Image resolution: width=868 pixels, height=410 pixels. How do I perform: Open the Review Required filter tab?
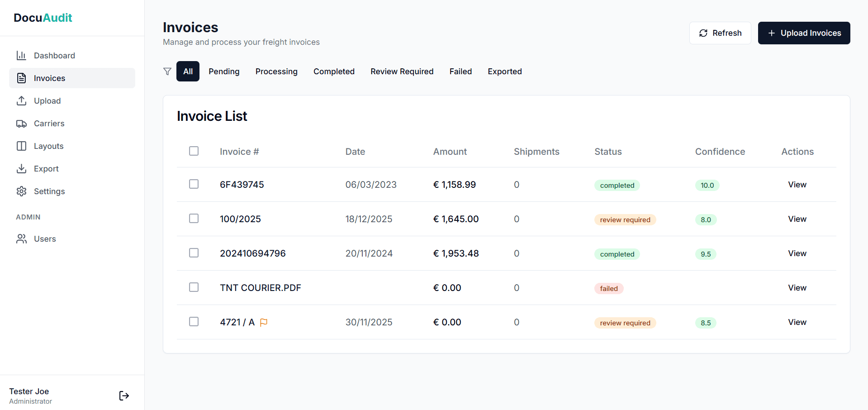point(402,71)
